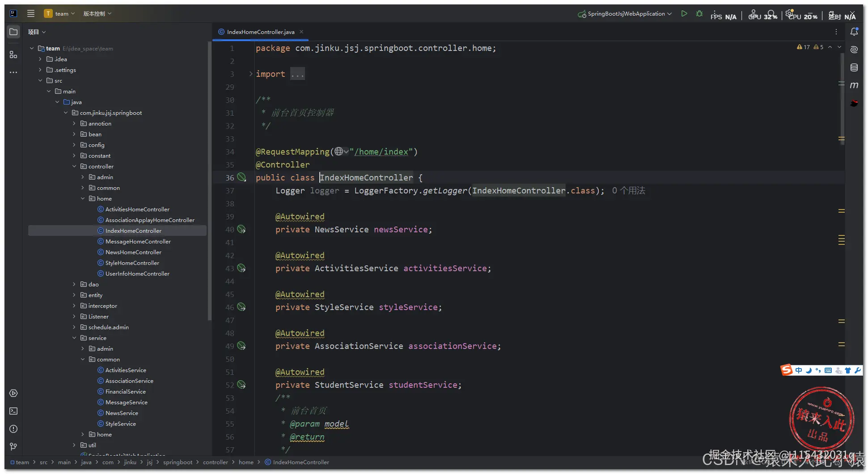Click the 17 warnings indicator
This screenshot has height=474, width=868.
[x=804, y=47]
